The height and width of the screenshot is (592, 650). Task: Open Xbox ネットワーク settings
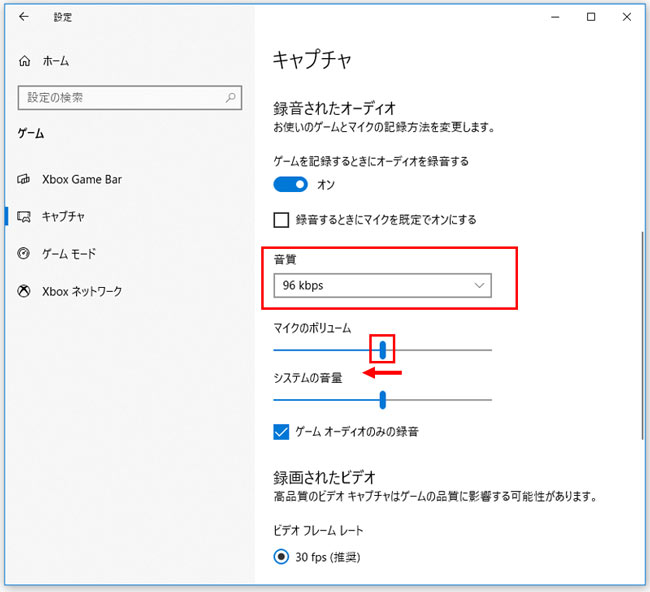point(82,291)
